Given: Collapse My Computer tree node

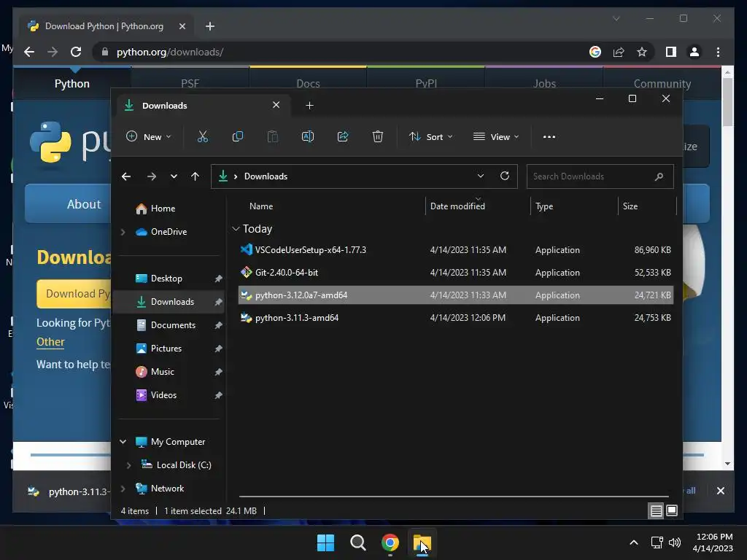Looking at the screenshot, I should point(123,442).
